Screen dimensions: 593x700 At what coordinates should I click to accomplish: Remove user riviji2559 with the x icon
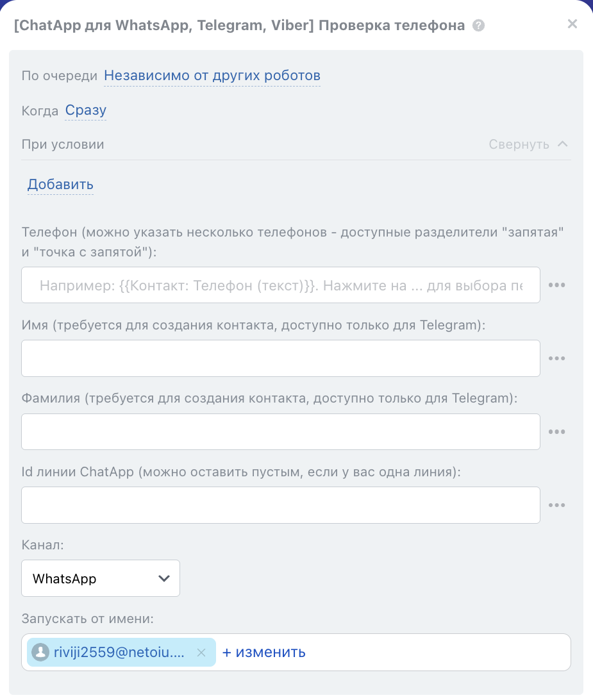click(201, 653)
